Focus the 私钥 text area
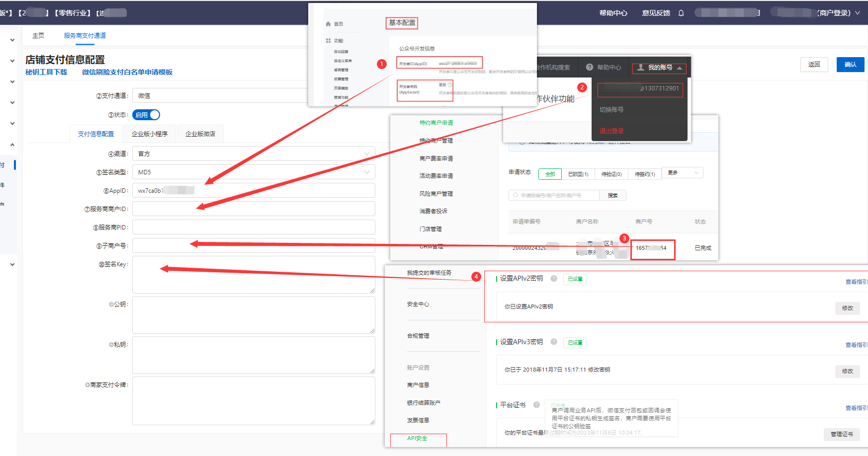This screenshot has width=868, height=456. click(254, 355)
